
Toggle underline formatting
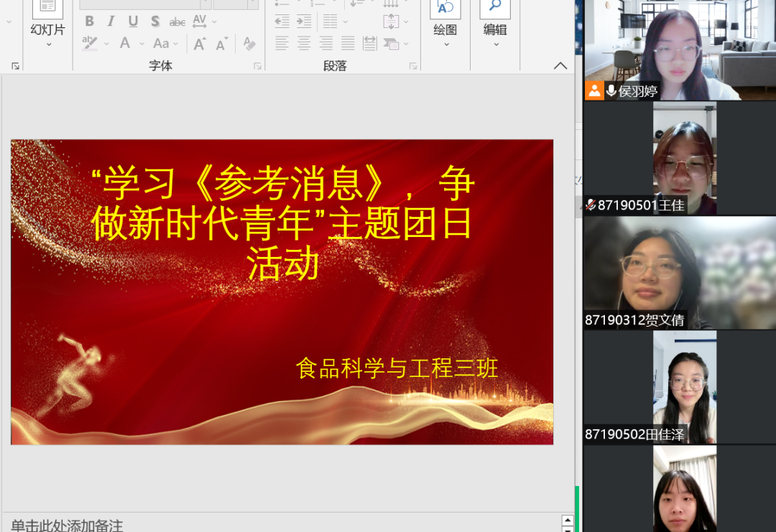point(133,22)
